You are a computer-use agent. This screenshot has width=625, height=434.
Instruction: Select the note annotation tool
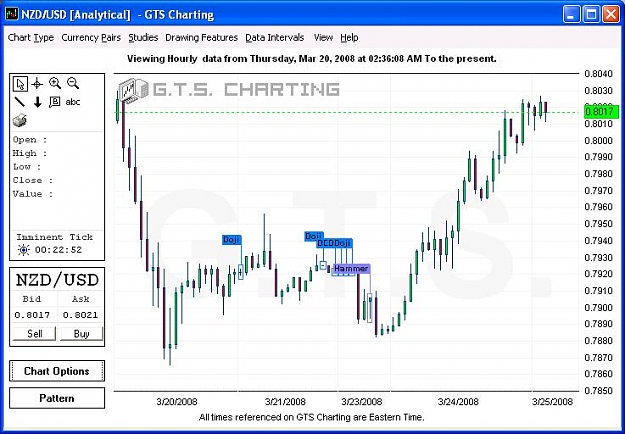click(55, 102)
